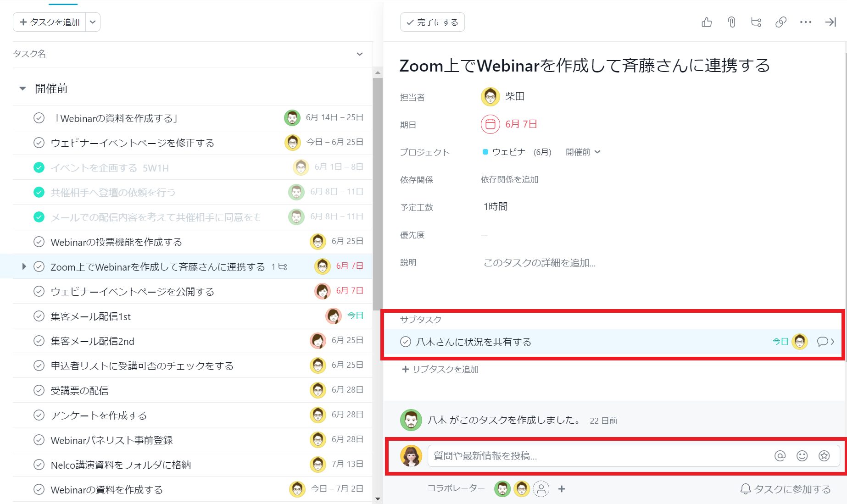This screenshot has width=847, height=504.
Task: Select 申込者リストに受講可否のチェックをする row
Action: click(x=192, y=366)
